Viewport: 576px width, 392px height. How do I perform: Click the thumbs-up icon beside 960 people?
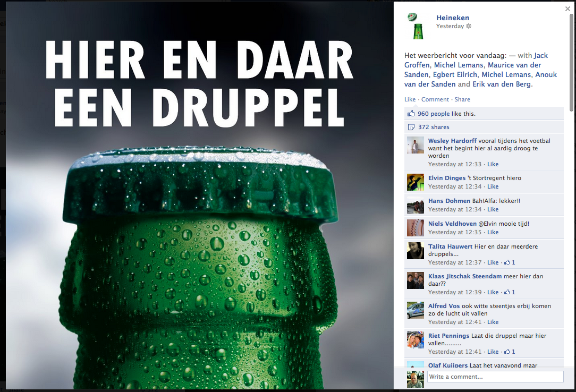(x=411, y=114)
